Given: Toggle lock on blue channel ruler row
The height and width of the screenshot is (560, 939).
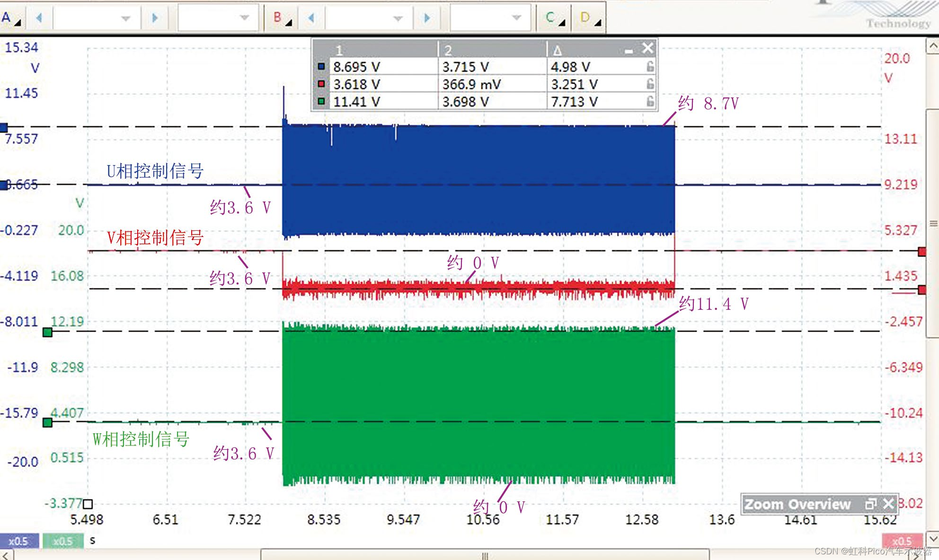Looking at the screenshot, I should 650,67.
